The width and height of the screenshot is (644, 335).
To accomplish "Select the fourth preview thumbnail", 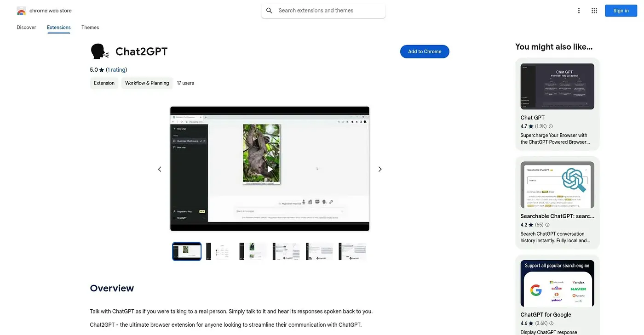I will [x=286, y=251].
